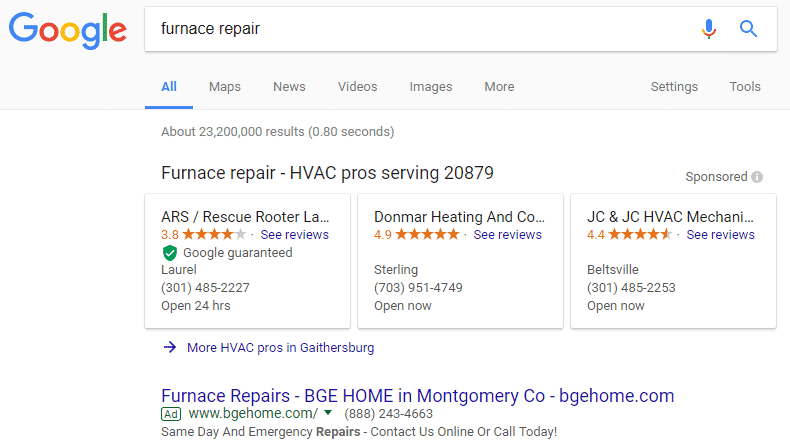Screen dimensions: 790x445
Task: Click the arrow beside More HVAC pros
Action: coord(169,348)
